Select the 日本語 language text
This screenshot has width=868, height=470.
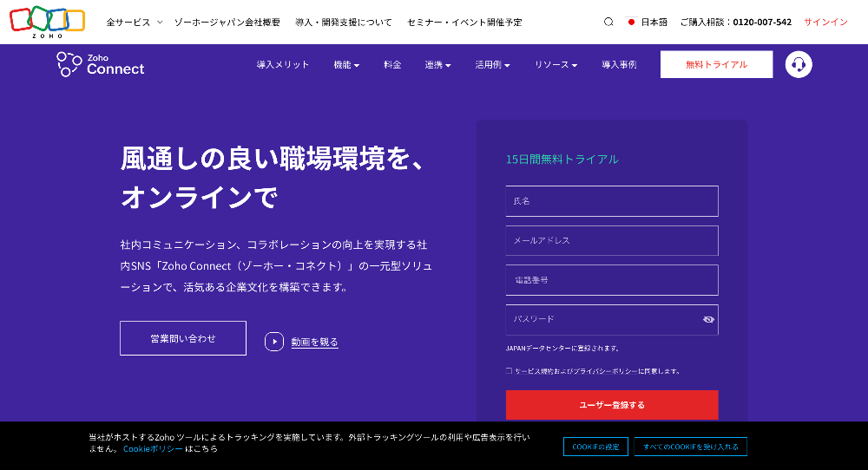[x=654, y=23]
